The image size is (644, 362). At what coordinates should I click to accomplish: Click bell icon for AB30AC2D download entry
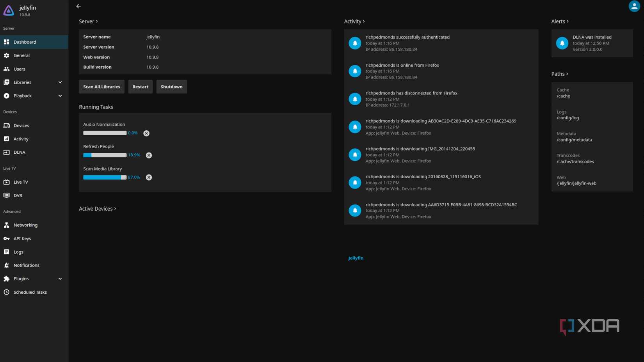(x=355, y=127)
